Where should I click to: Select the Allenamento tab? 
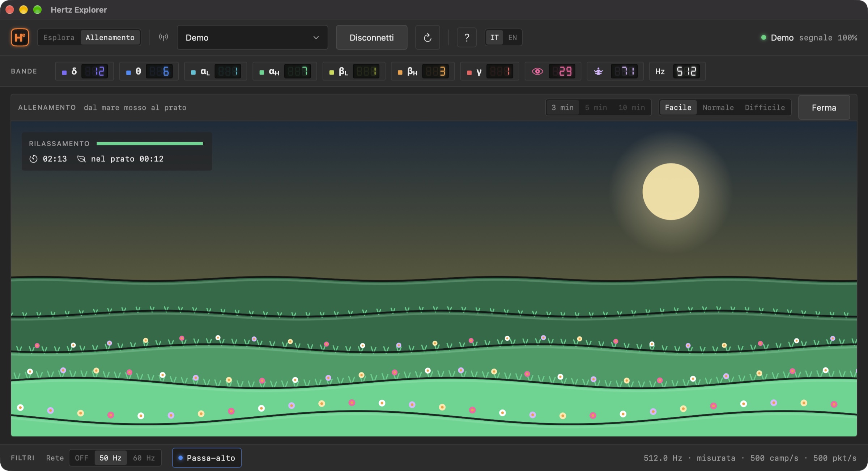point(110,37)
